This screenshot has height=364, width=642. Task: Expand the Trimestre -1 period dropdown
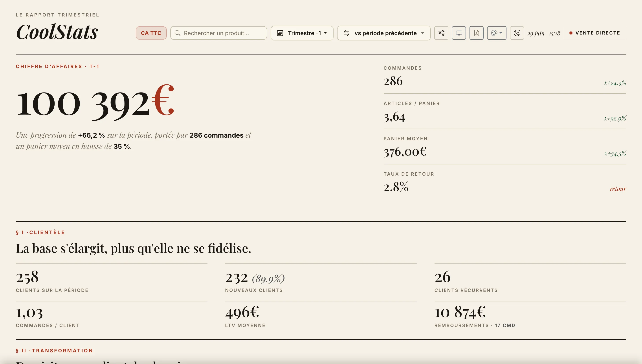click(x=302, y=33)
